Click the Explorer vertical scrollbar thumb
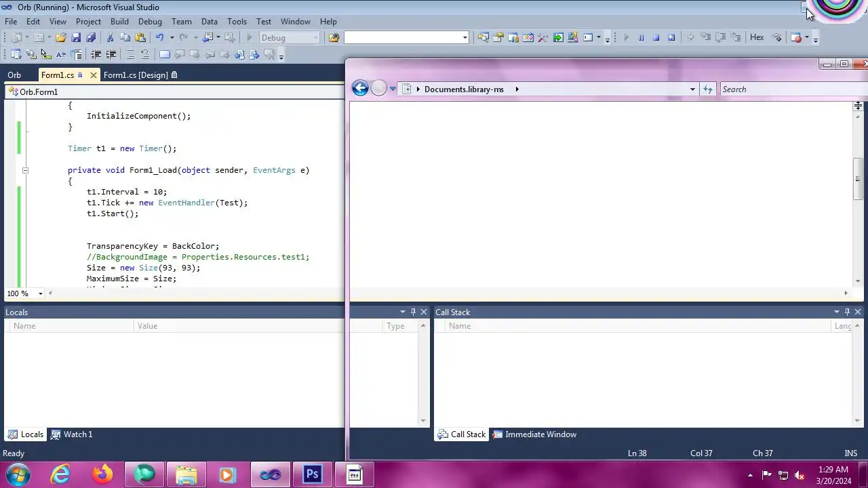The width and height of the screenshot is (868, 488). click(x=858, y=179)
